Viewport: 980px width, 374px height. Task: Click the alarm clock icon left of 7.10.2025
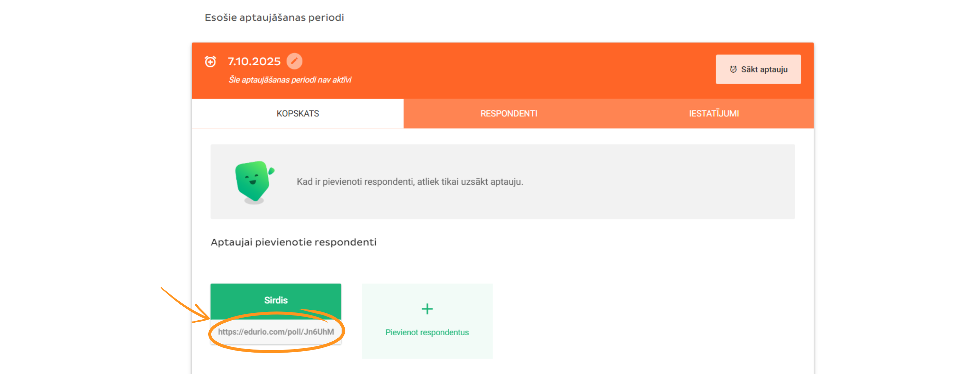coord(210,62)
